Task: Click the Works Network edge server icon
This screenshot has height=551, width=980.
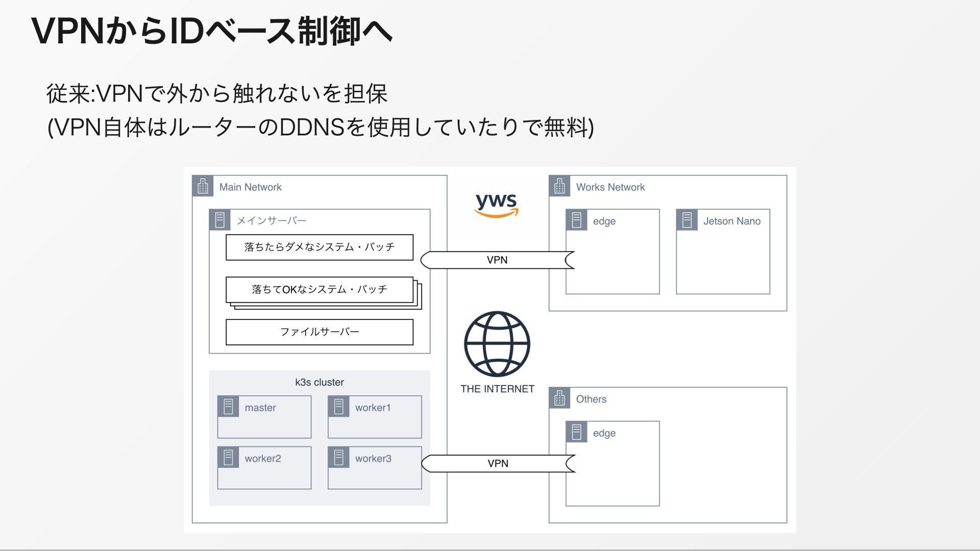Action: coord(576,220)
